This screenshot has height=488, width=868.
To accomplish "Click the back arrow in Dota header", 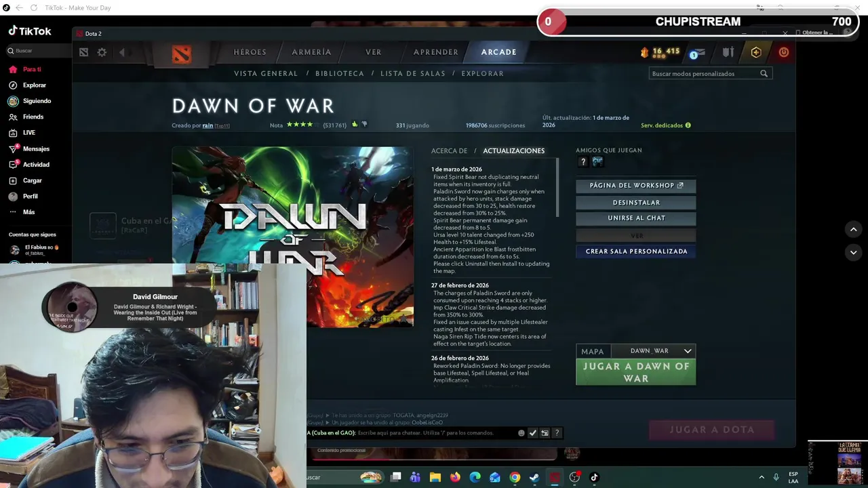I will tap(122, 52).
